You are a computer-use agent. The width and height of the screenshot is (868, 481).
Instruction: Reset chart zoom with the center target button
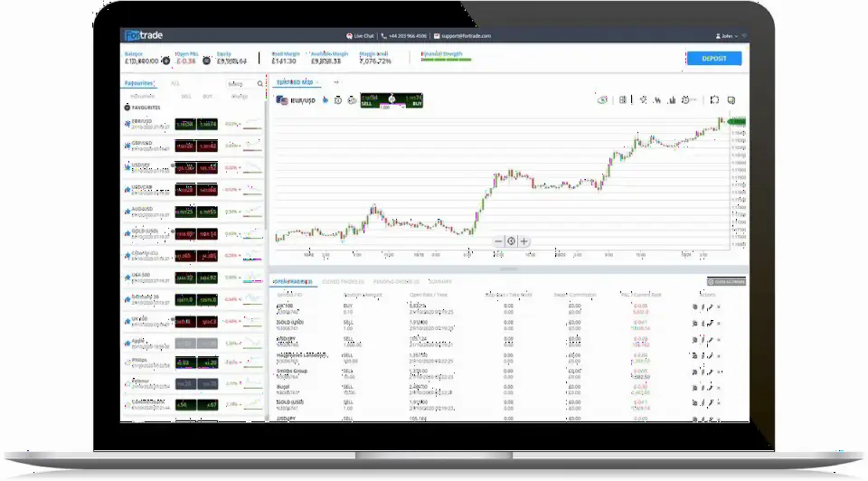point(511,241)
